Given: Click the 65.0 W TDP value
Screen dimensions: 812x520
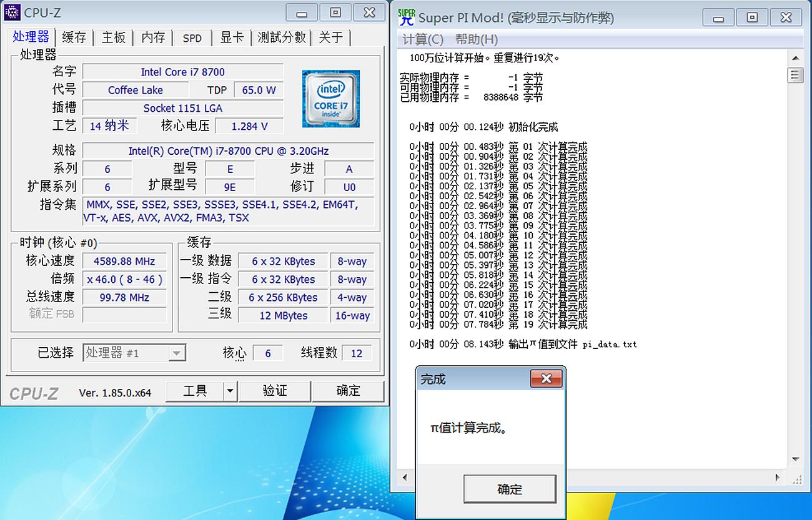Looking at the screenshot, I should [x=259, y=90].
